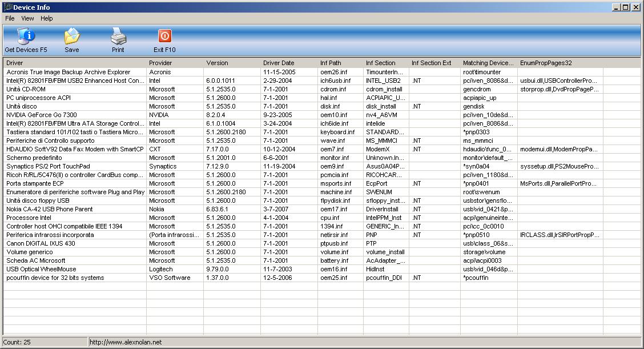
Task: Click the Device Info title bar app icon
Action: coord(7,7)
